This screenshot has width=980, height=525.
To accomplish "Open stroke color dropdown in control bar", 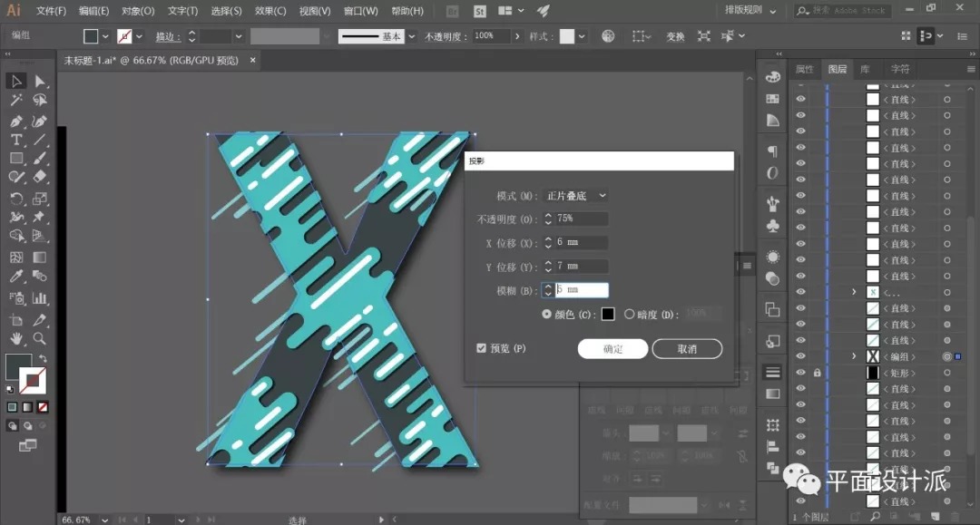I will (139, 36).
